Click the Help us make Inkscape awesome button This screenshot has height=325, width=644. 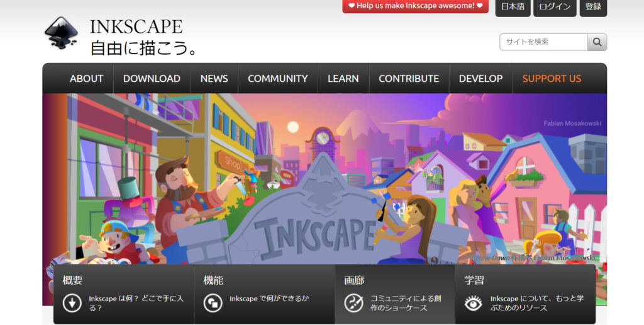415,6
